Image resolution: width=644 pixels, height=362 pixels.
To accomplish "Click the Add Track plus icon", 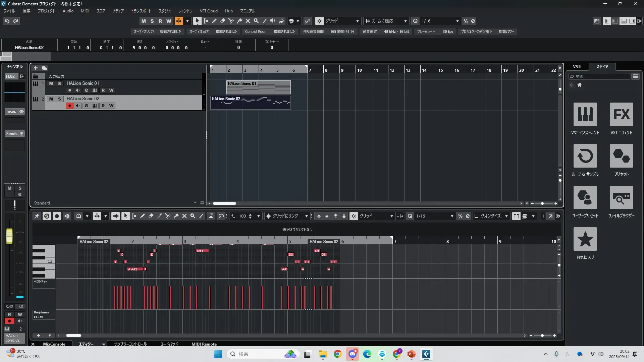I will point(36,68).
